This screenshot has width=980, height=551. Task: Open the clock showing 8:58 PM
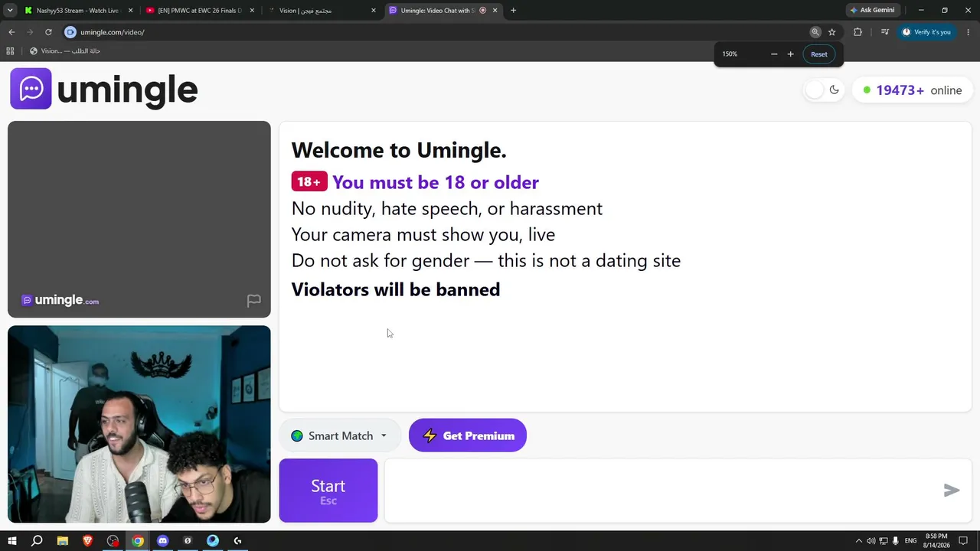pyautogui.click(x=938, y=541)
